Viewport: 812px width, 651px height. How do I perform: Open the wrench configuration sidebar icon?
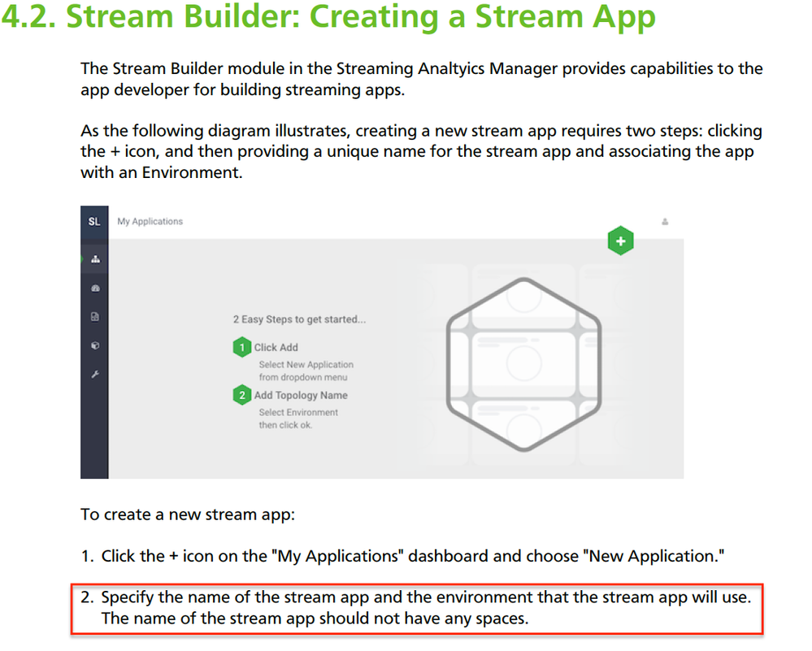[x=95, y=375]
